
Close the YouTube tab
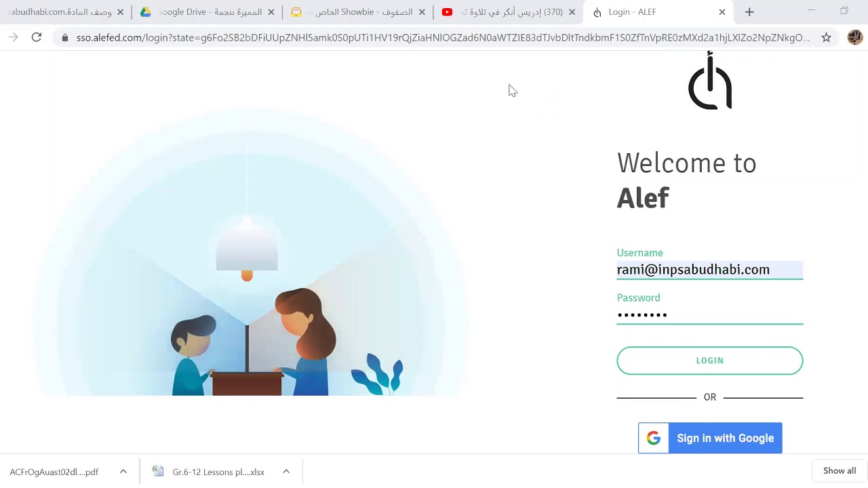click(x=572, y=12)
